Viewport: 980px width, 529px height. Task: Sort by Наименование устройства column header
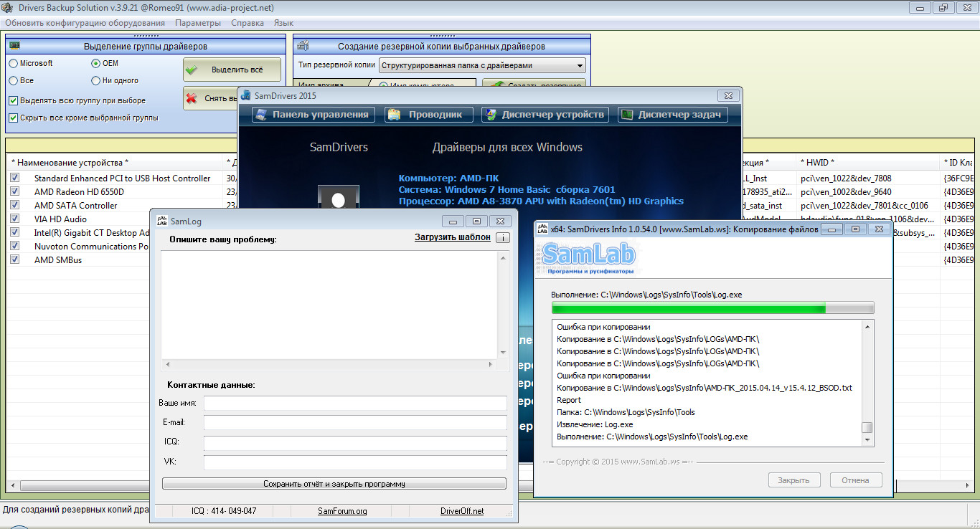[115, 163]
